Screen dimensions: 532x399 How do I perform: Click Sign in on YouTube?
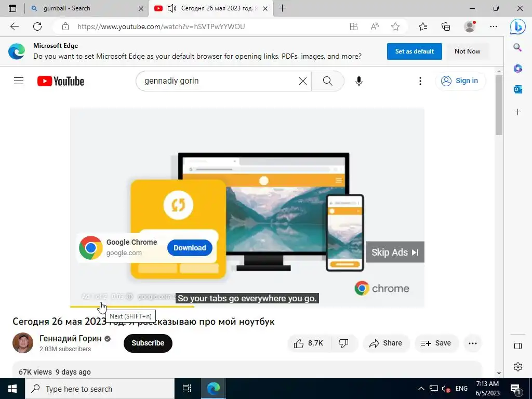click(460, 81)
